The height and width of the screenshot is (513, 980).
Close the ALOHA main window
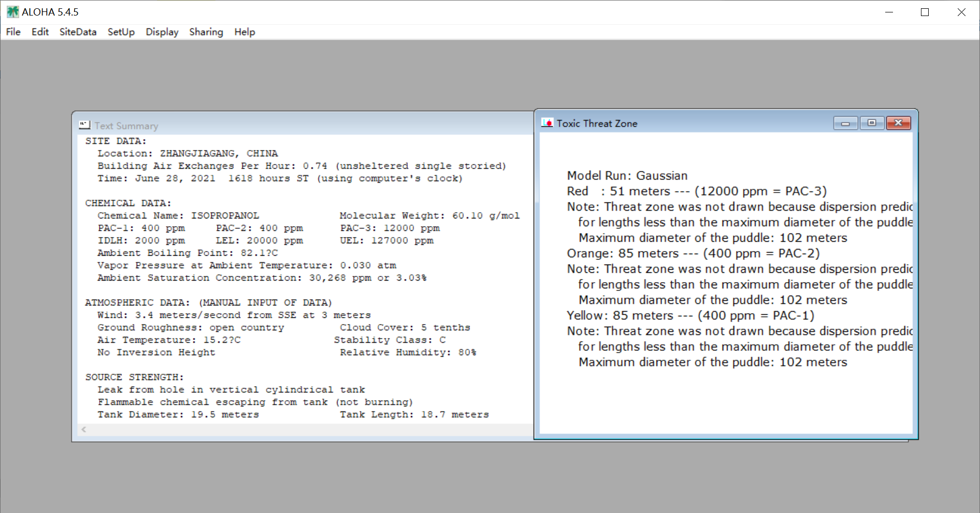[x=961, y=12]
